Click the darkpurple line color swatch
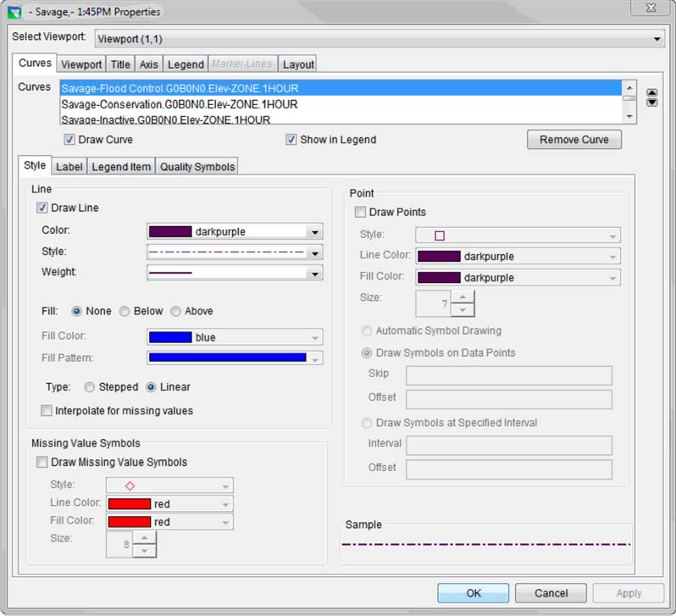This screenshot has width=676, height=616. pyautogui.click(x=170, y=231)
